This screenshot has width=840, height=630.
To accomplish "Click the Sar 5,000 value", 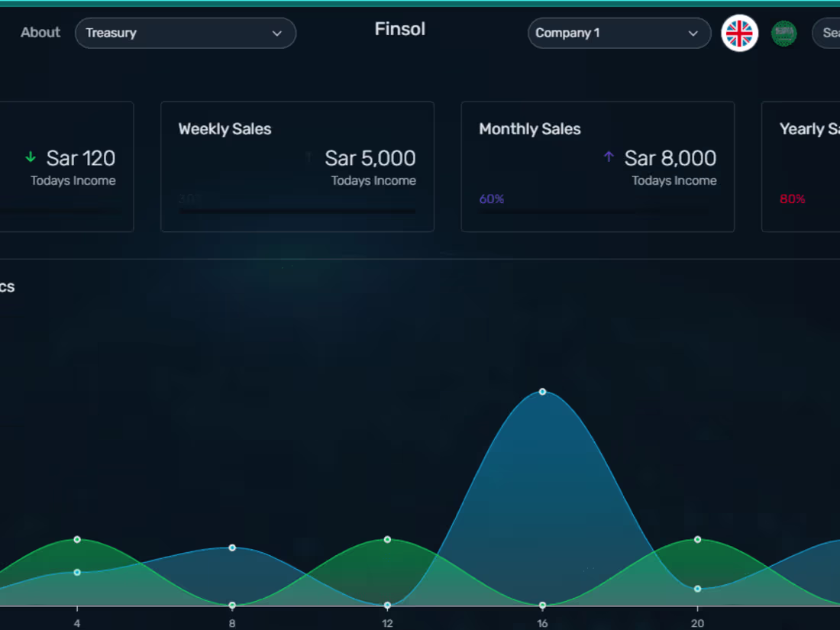I will click(370, 159).
